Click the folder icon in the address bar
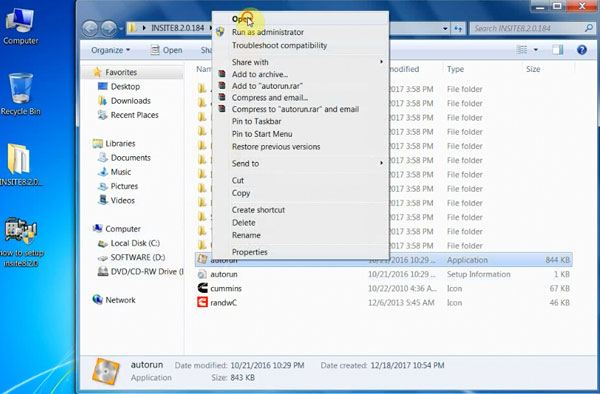Image resolution: width=600 pixels, height=394 pixels. tap(132, 28)
